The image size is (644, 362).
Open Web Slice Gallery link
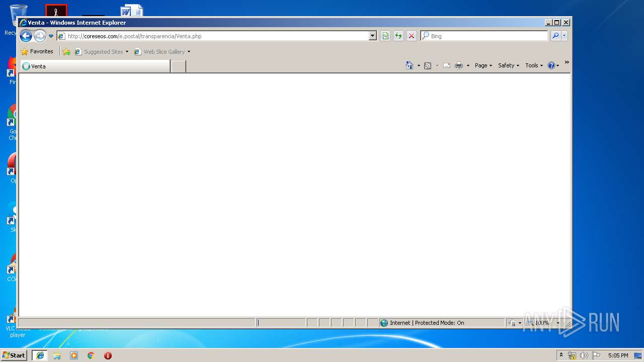159,52
